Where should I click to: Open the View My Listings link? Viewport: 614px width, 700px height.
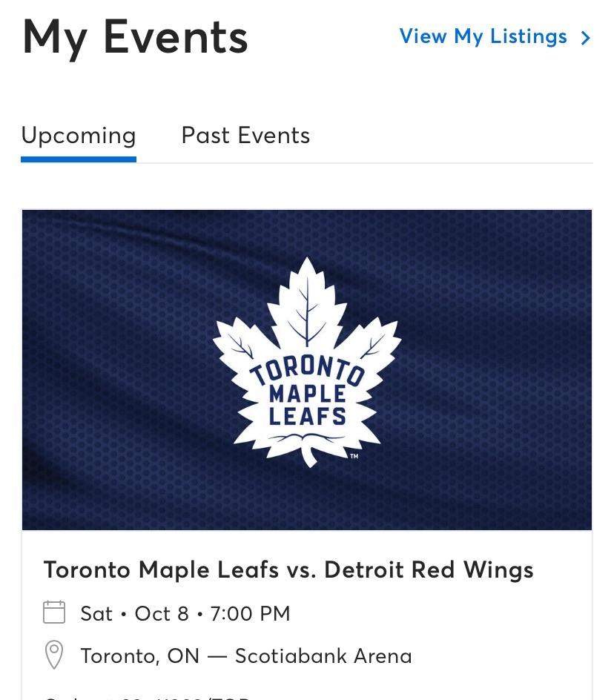click(x=483, y=36)
